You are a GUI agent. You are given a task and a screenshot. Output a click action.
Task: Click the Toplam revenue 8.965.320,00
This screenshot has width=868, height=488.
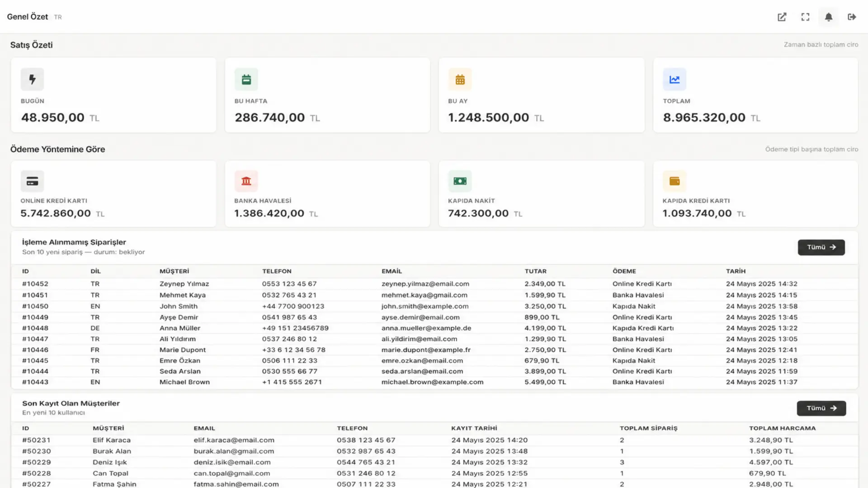tap(704, 117)
